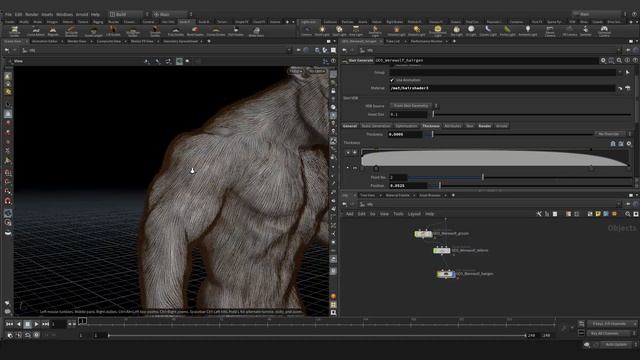Image resolution: width=640 pixels, height=360 pixels.
Task: Open the parameter pane gear menu
Action: (x=603, y=60)
